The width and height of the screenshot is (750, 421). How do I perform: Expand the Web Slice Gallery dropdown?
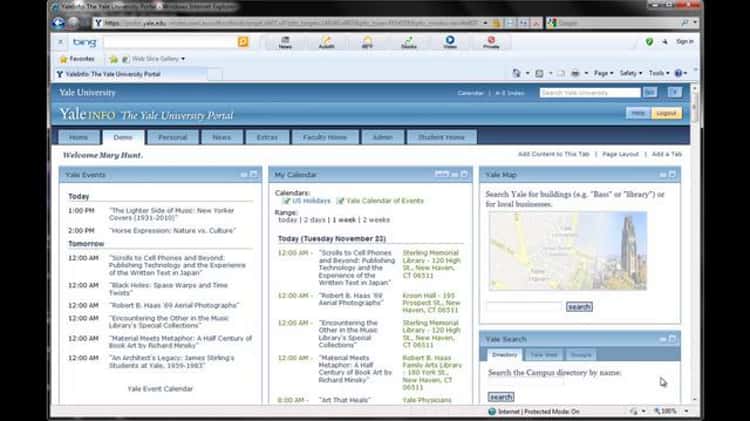[183, 59]
